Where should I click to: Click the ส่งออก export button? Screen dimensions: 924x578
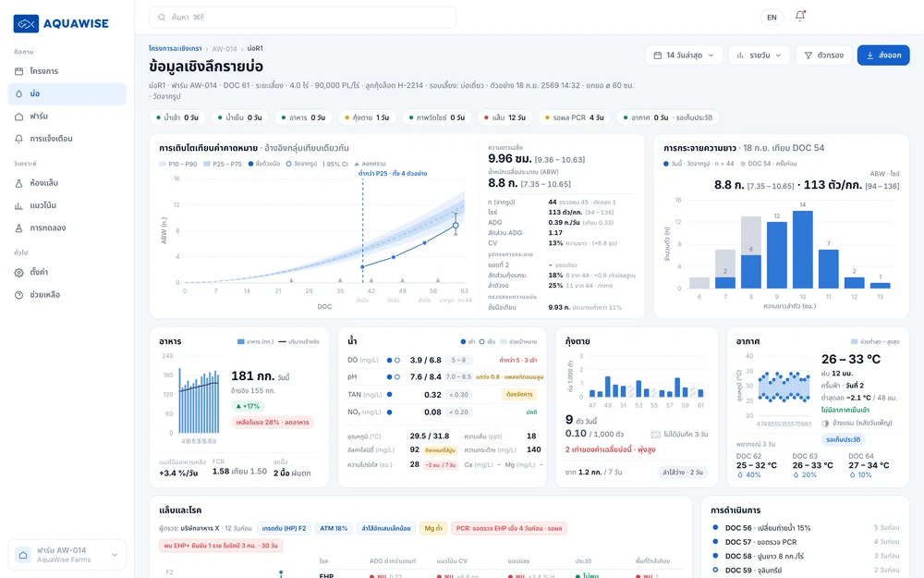pyautogui.click(x=883, y=55)
